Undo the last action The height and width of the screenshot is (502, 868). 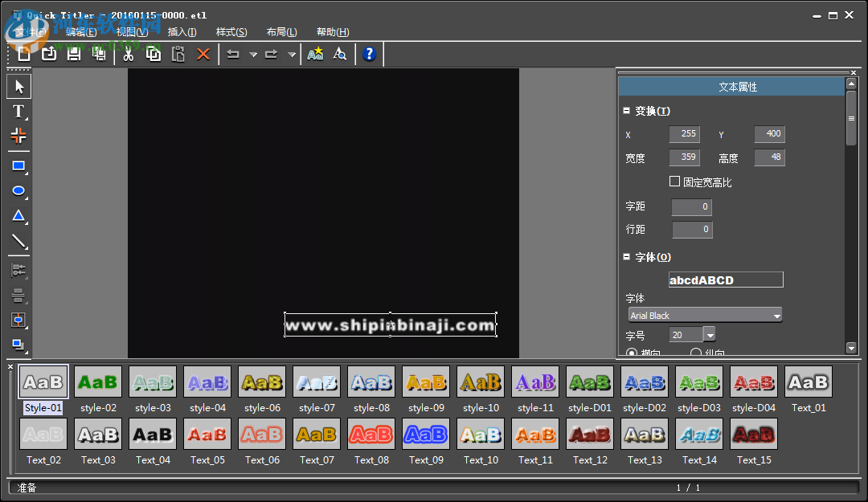tap(233, 55)
